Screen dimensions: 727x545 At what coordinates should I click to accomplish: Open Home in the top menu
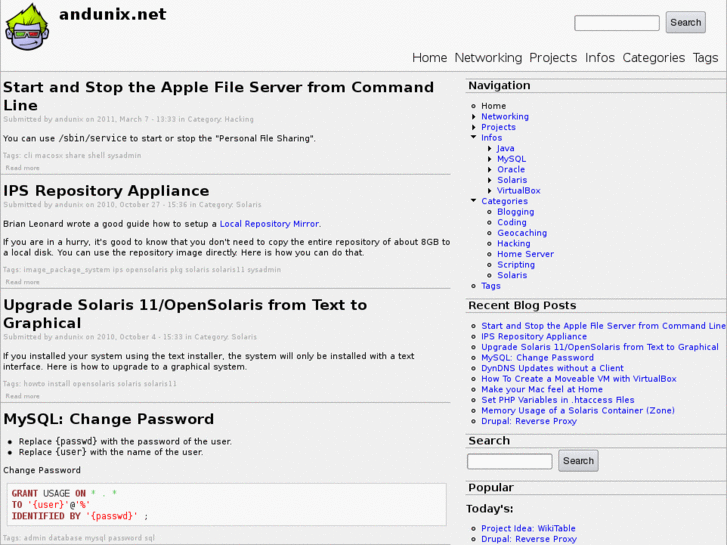point(429,58)
